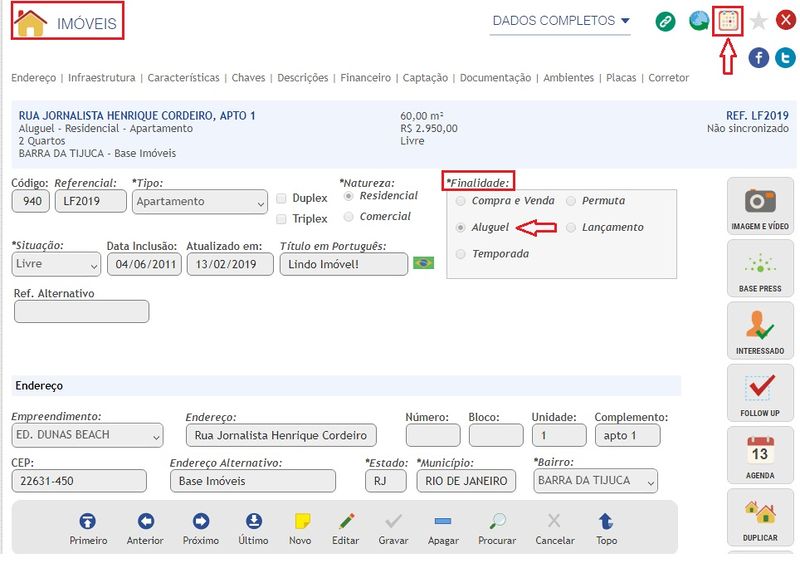Screen dimensions: 800x573
Task: Open the Situação Livre dropdown
Action: 56,265
